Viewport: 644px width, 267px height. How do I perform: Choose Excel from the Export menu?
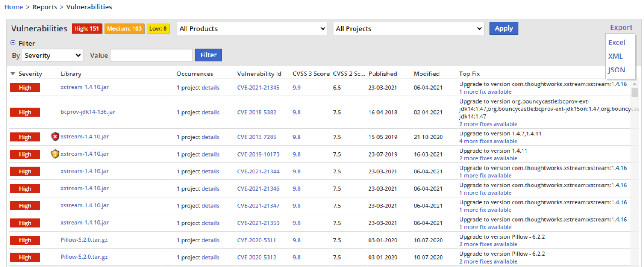click(616, 42)
